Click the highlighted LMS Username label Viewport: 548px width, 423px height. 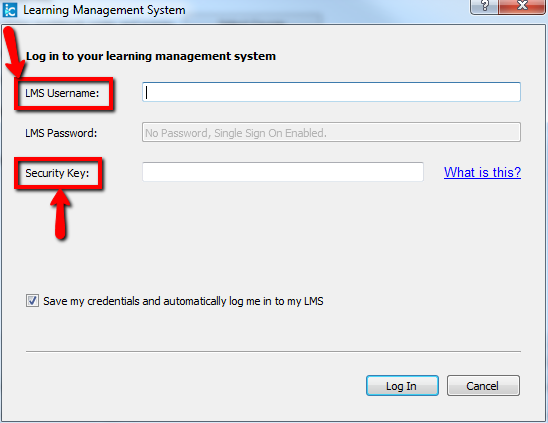[62, 93]
